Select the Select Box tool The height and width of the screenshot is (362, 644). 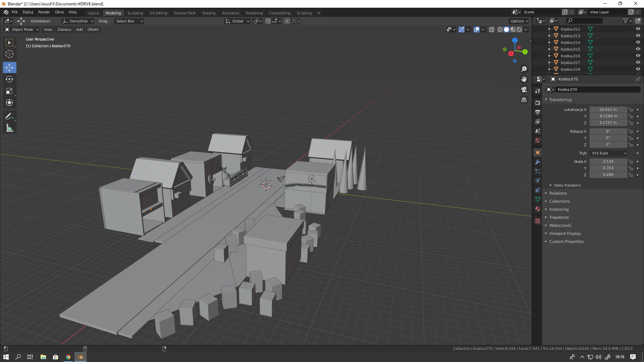click(x=9, y=43)
